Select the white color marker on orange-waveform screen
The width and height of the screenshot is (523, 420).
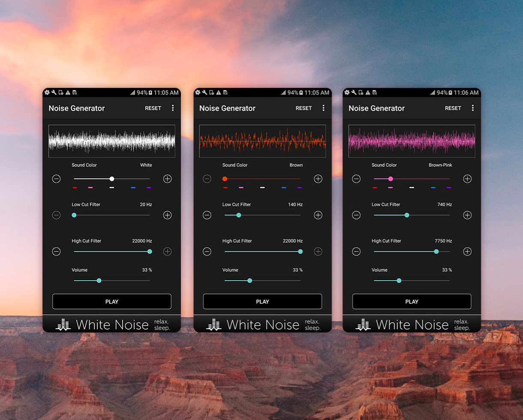click(262, 188)
